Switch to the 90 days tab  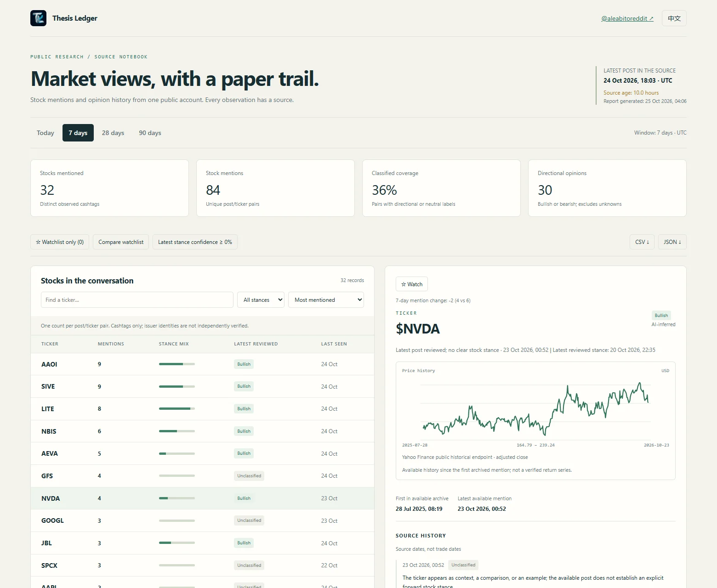(150, 133)
